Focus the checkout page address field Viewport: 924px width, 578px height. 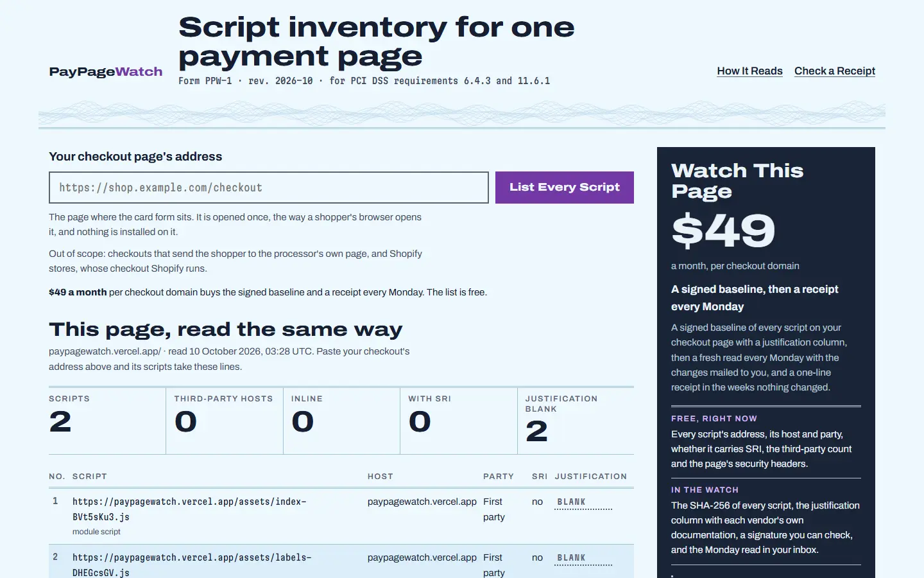pos(269,188)
